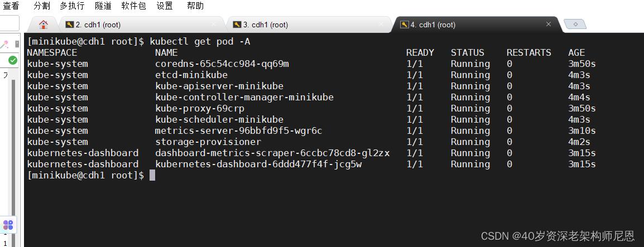Click the terminal prompt cursor line

tap(153, 176)
